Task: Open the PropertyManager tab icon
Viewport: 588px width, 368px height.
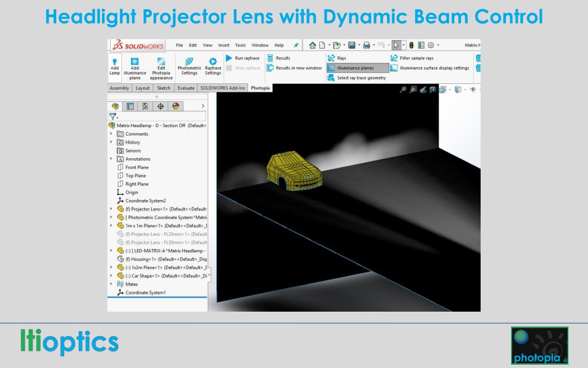Action: point(130,106)
